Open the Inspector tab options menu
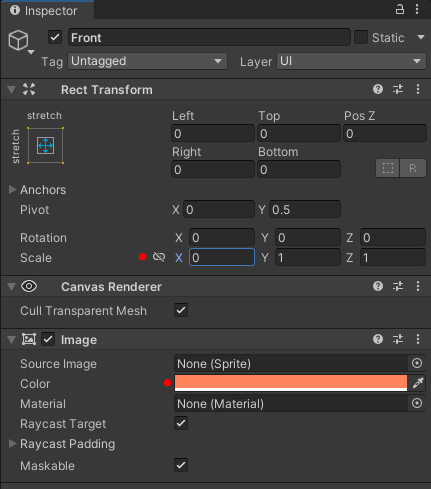The width and height of the screenshot is (431, 489). [x=417, y=9]
